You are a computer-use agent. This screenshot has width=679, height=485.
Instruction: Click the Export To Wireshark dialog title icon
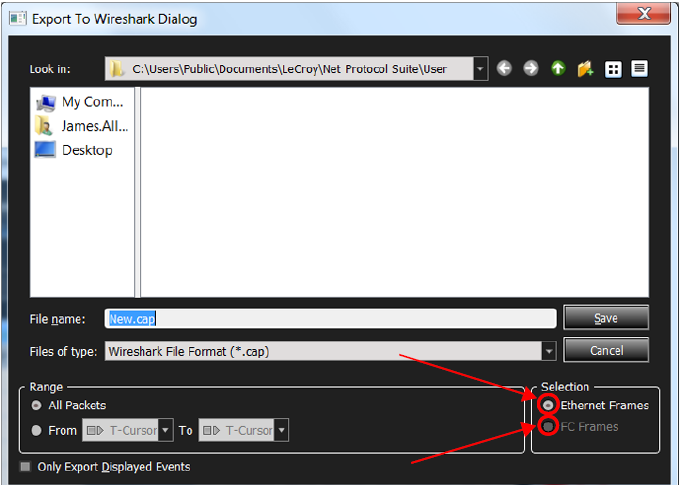[x=18, y=19]
